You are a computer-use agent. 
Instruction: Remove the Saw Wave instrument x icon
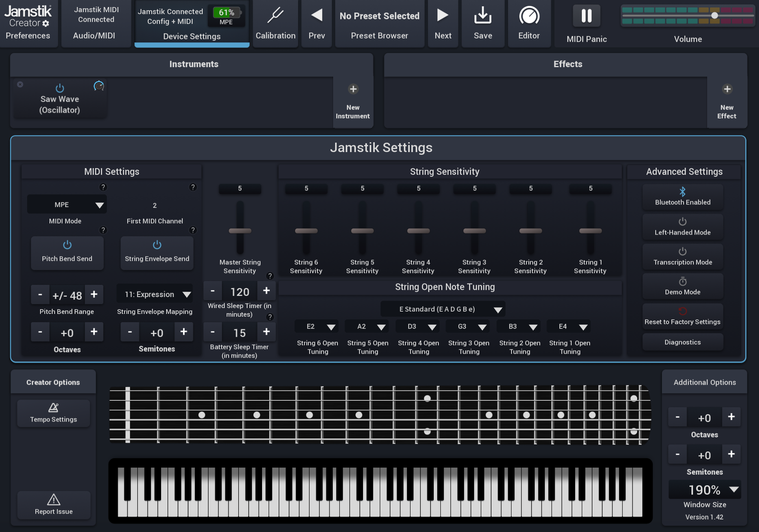[x=20, y=84]
